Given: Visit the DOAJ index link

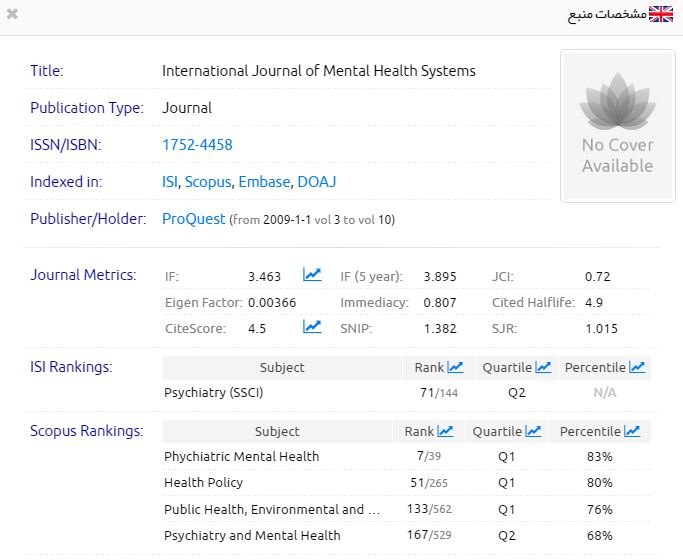Looking at the screenshot, I should coord(316,182).
